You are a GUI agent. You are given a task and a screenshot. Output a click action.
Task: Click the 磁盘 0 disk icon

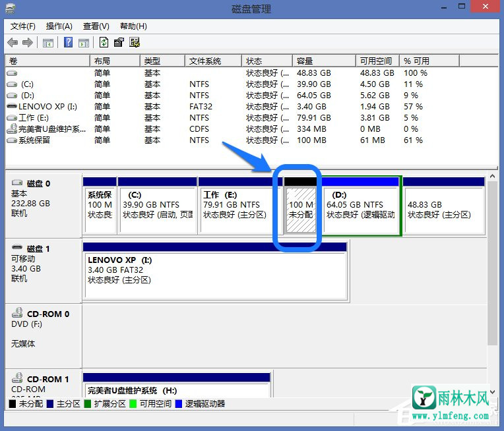coord(17,183)
